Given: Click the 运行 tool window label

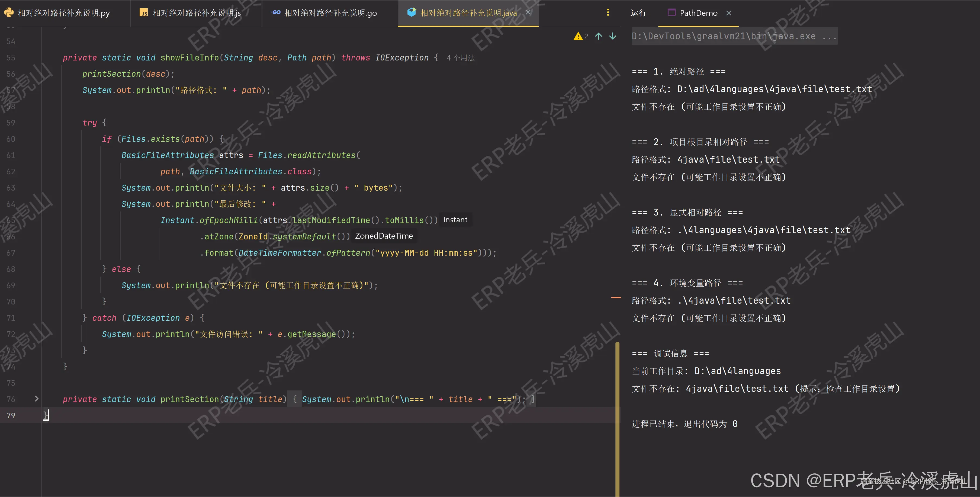Looking at the screenshot, I should tap(638, 13).
